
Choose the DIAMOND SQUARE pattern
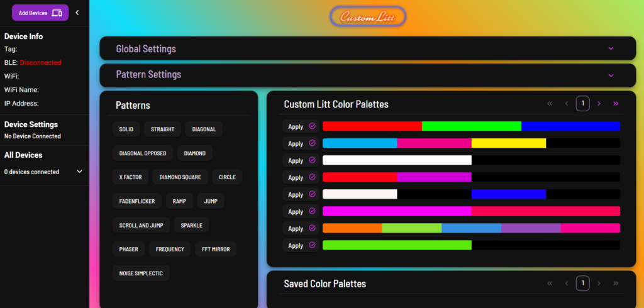pos(180,177)
